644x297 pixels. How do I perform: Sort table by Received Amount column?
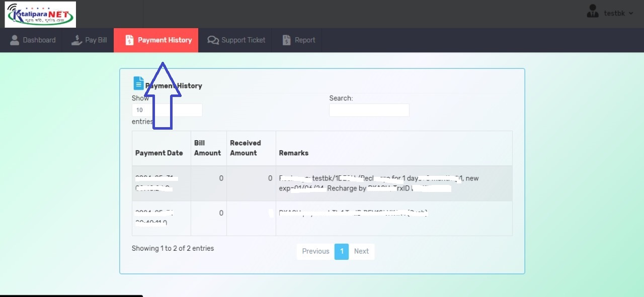point(246,148)
